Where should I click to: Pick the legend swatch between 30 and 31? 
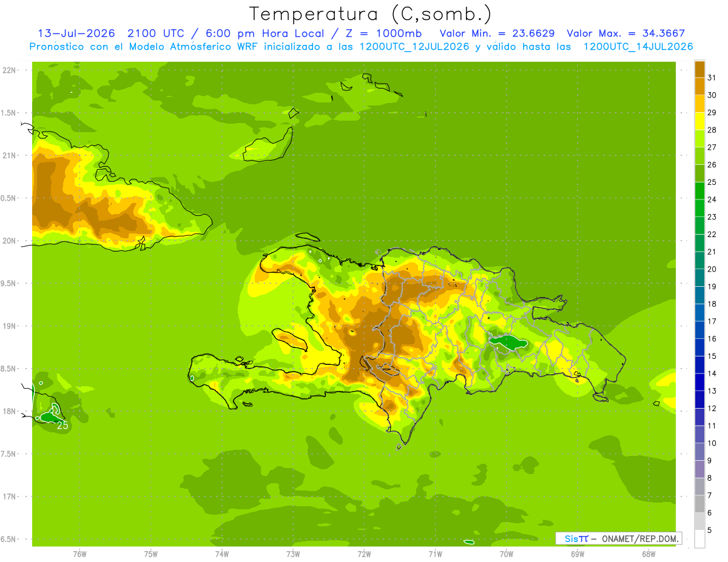(x=699, y=87)
